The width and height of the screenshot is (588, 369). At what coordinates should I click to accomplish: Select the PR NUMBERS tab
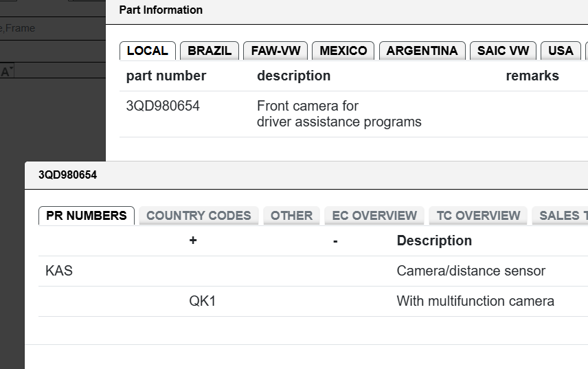click(87, 216)
